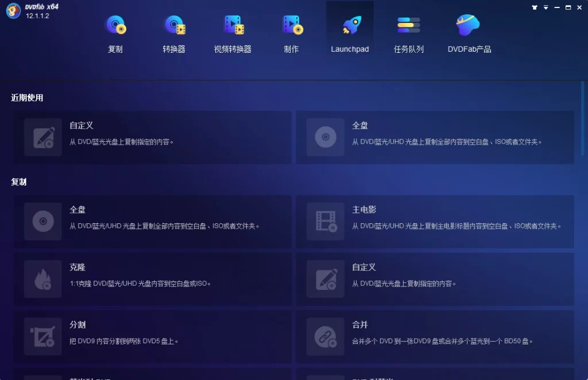This screenshot has width=588, height=380.
Task: Choose the 克隆 flame icon
Action: (43, 279)
